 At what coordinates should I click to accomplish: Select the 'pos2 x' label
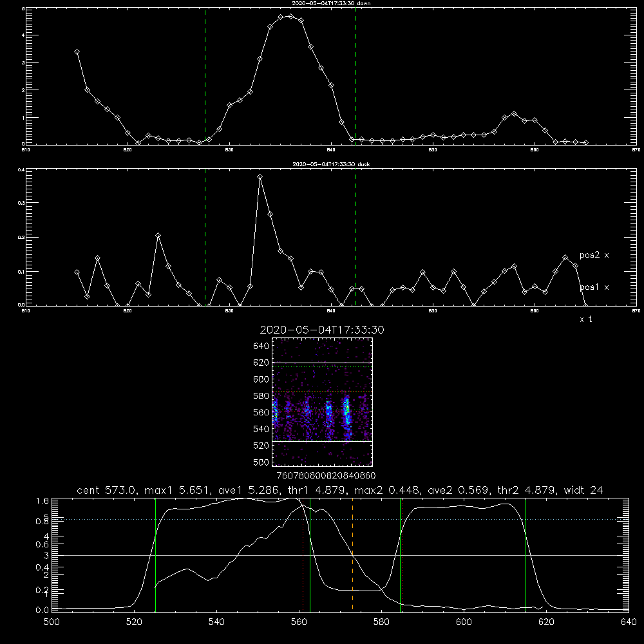[x=594, y=255]
